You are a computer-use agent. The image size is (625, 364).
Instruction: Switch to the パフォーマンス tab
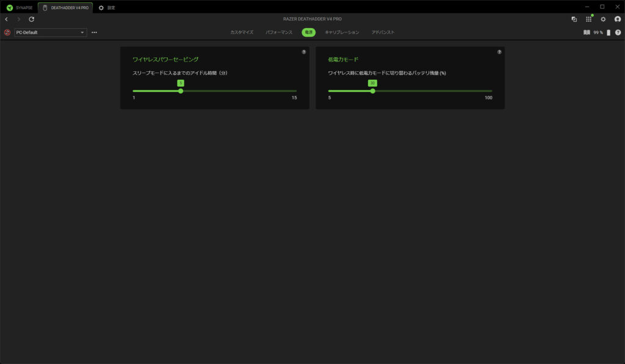(x=279, y=32)
